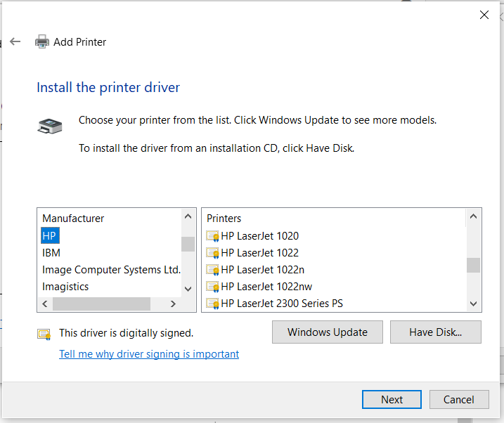Click the Manufacturer vertical scrollbar thumb
The image size is (504, 423).
click(188, 244)
